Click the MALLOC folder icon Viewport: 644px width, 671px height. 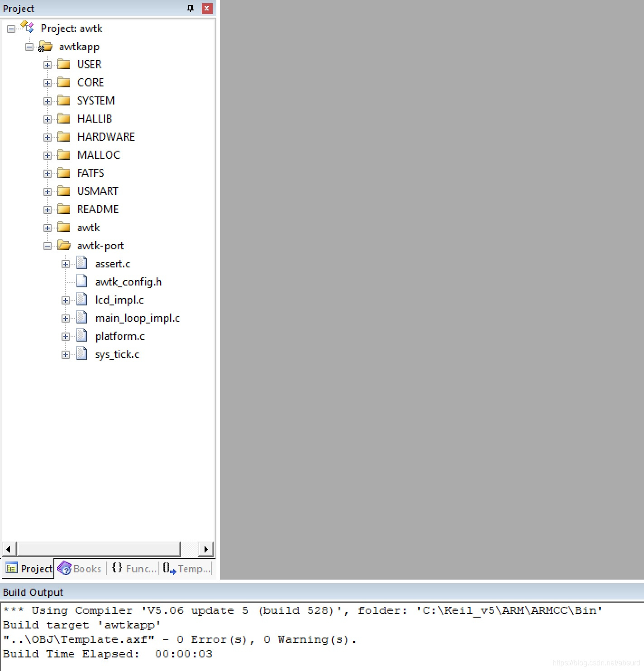point(64,155)
